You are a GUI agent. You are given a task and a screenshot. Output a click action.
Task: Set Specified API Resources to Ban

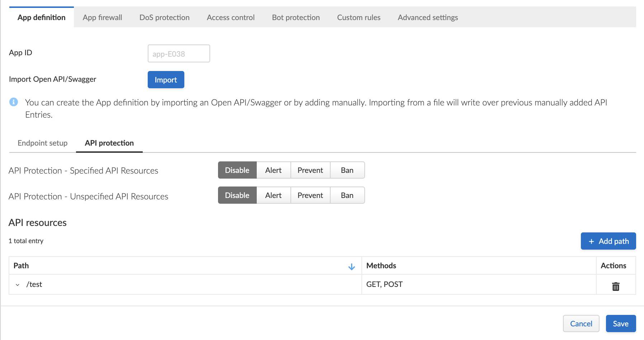[x=347, y=170]
